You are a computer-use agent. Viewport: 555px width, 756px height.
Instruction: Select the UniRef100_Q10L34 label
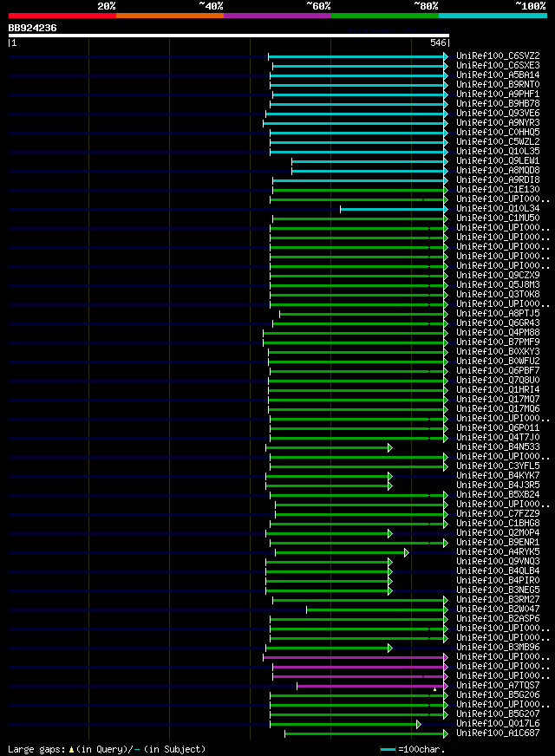[498, 208]
